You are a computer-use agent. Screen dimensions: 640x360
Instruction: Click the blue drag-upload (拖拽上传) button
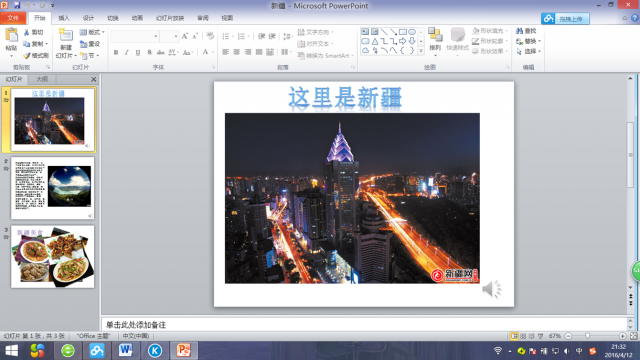point(565,19)
